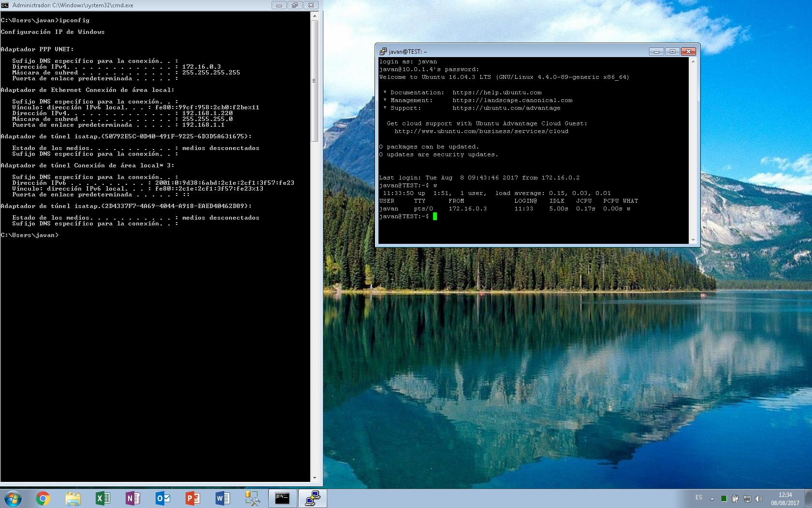Launch Google Chrome from the taskbar

[x=43, y=498]
